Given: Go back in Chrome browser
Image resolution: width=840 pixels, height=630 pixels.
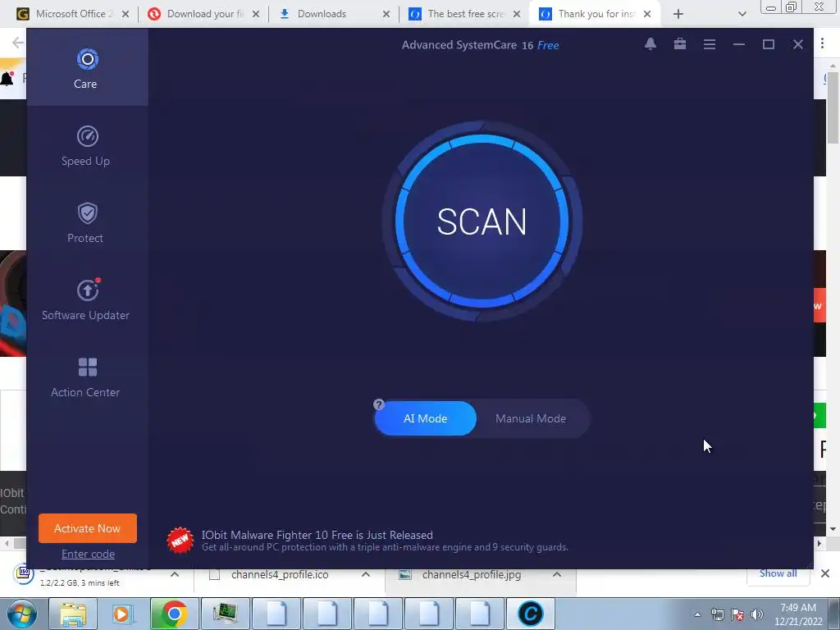Looking at the screenshot, I should tap(17, 43).
